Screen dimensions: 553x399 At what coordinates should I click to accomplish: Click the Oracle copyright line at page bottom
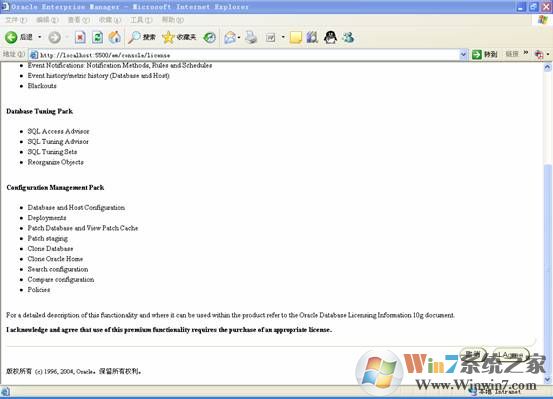(x=74, y=371)
